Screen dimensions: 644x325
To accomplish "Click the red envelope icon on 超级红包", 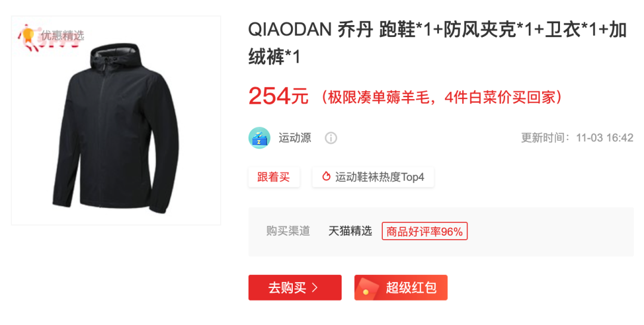I will (366, 287).
